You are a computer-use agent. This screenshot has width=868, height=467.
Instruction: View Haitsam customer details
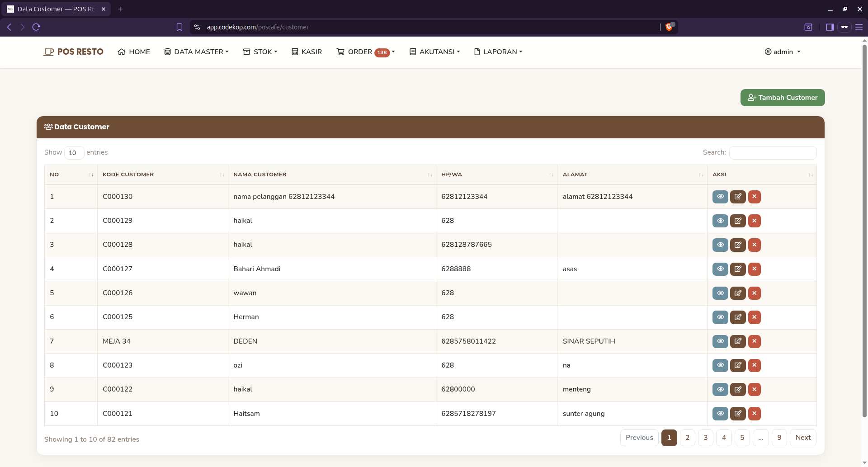720,414
